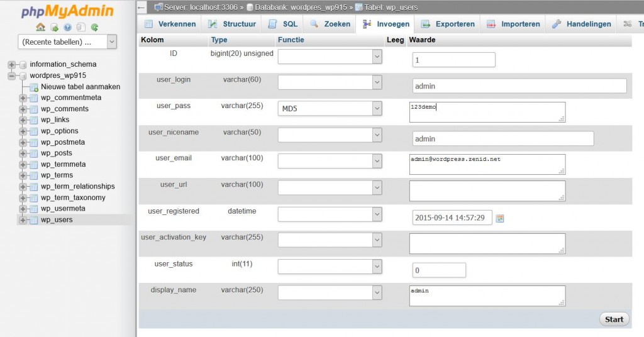Click the Type column header
Screen dimensions: 644x337
(219, 40)
